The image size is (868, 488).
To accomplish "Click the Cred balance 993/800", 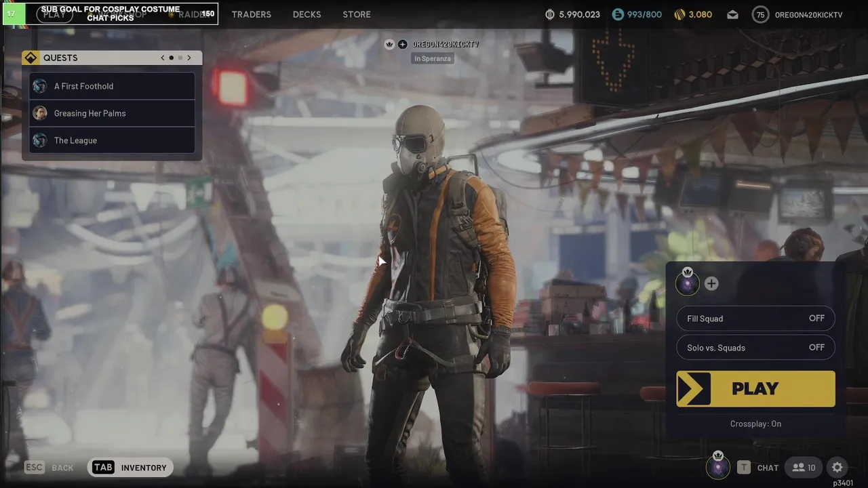I will tap(644, 14).
